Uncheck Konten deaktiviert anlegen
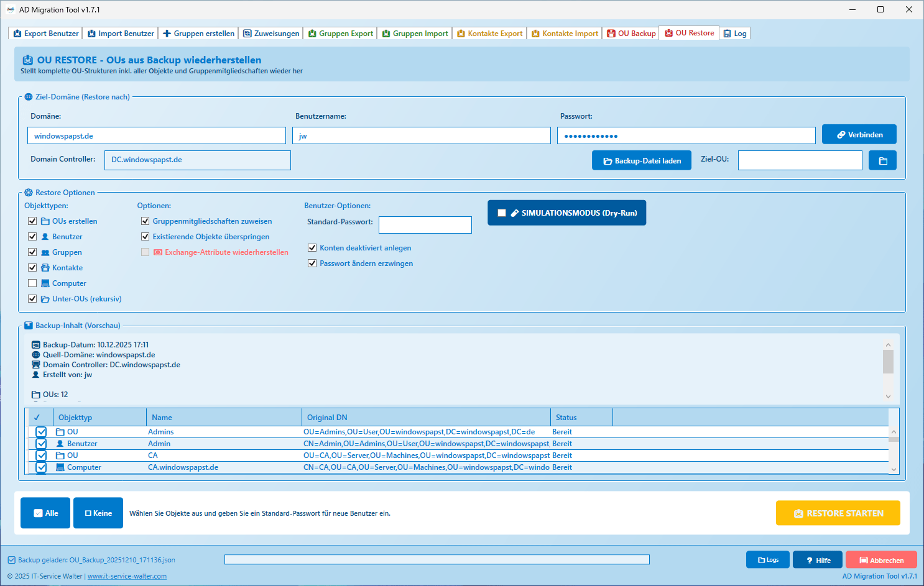This screenshot has height=586, width=924. point(312,248)
